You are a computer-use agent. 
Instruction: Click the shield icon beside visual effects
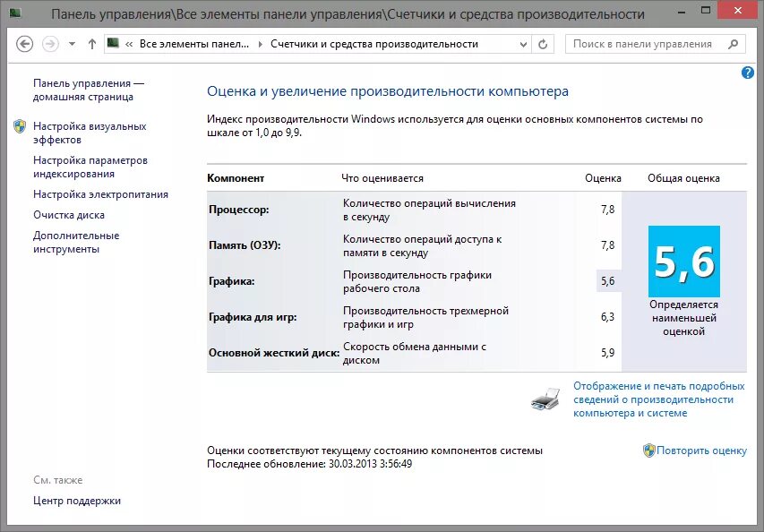point(20,126)
